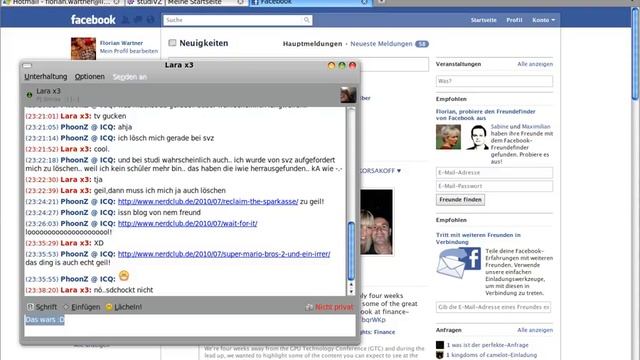Image resolution: width=640 pixels, height=360 pixels.
Task: Open Optionen menu in chat window
Action: [x=89, y=76]
